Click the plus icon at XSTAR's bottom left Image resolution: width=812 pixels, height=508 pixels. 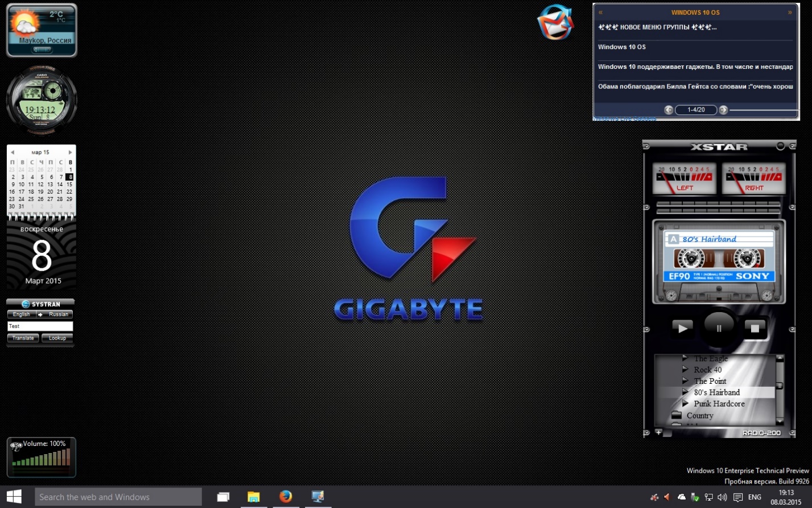tap(658, 433)
